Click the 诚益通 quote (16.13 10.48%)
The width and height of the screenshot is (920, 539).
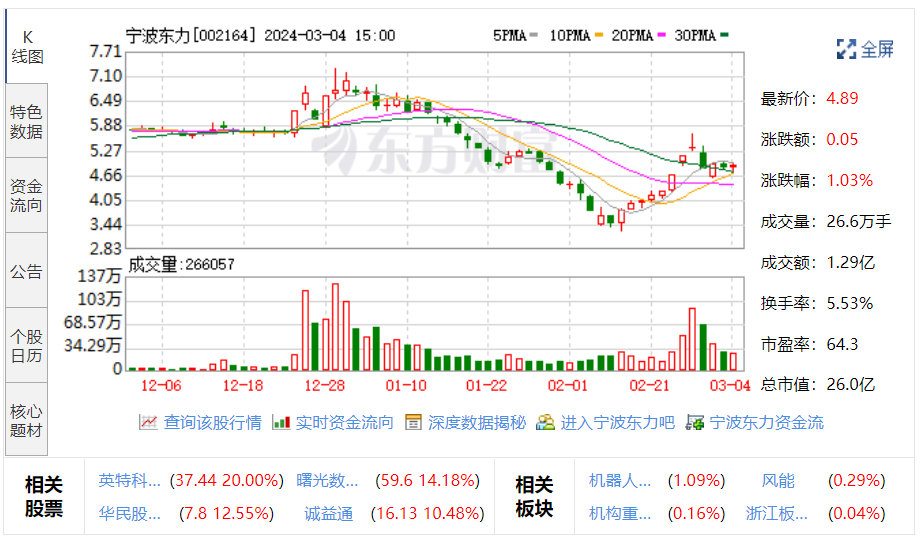[428, 514]
